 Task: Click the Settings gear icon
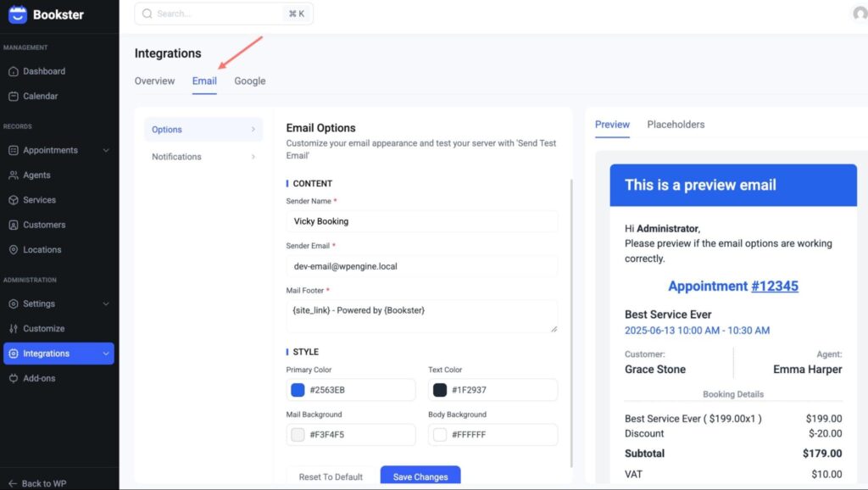pyautogui.click(x=14, y=304)
